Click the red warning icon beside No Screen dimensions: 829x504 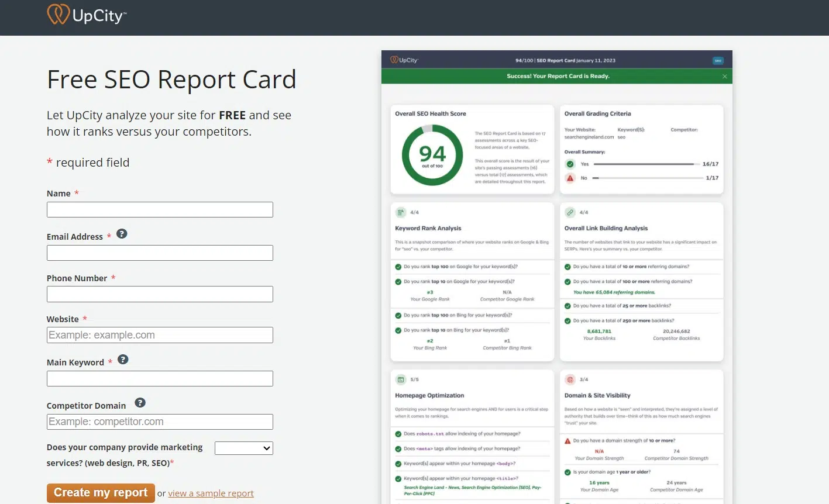[x=570, y=178]
